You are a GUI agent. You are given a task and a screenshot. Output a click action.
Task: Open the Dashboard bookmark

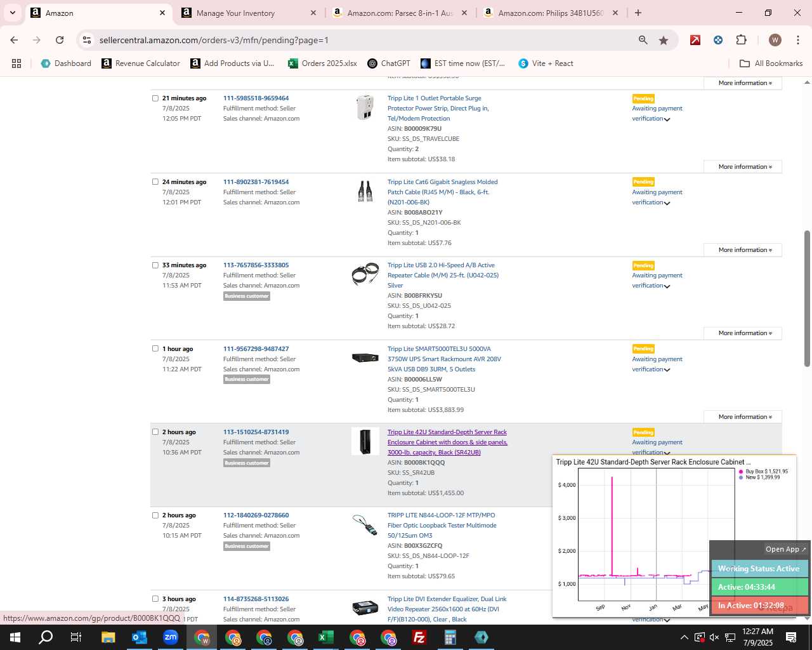click(66, 63)
